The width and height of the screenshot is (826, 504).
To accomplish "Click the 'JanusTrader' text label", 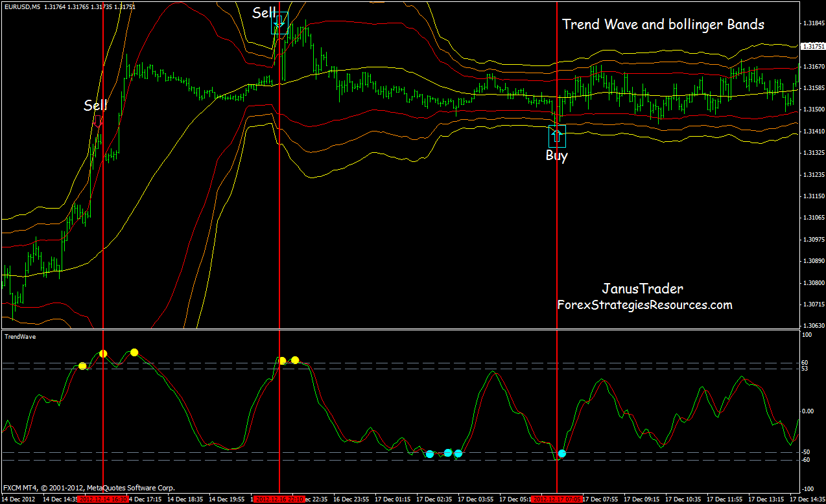I will coord(643,288).
